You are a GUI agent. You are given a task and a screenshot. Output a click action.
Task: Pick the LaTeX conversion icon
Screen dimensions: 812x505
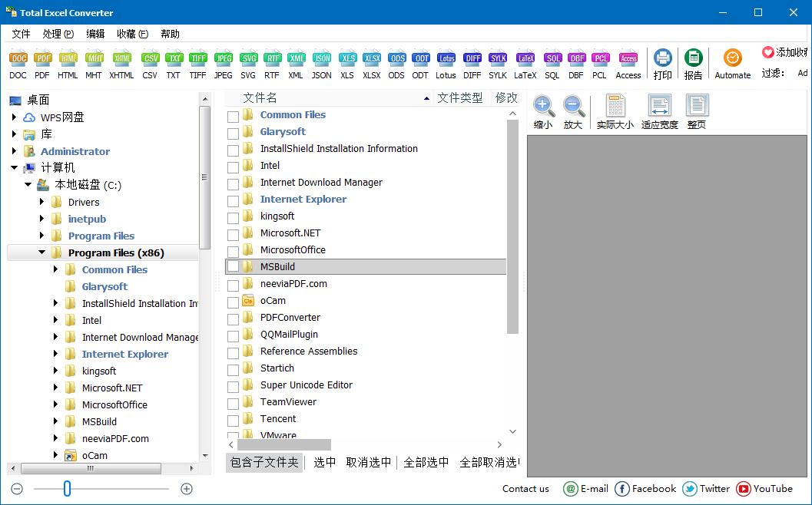pos(525,58)
